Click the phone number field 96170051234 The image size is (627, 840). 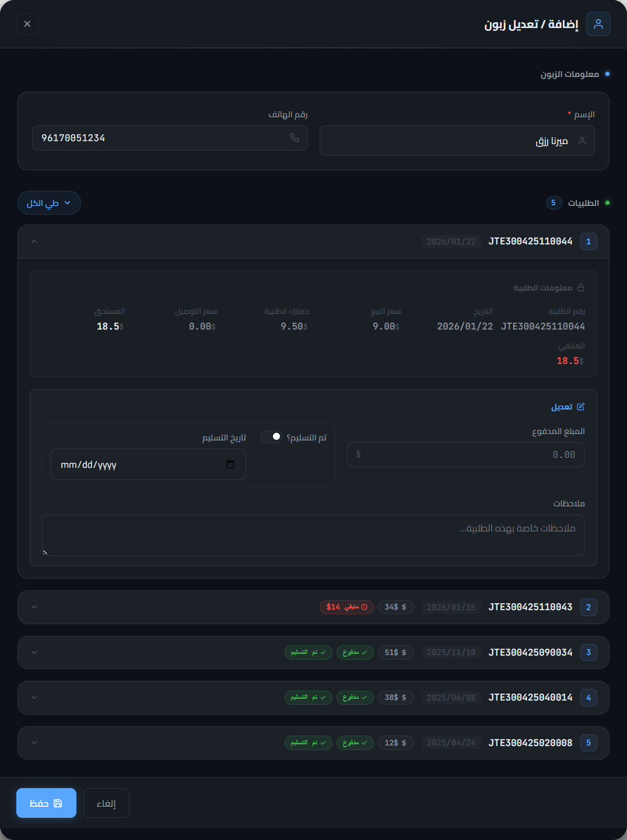coord(170,138)
